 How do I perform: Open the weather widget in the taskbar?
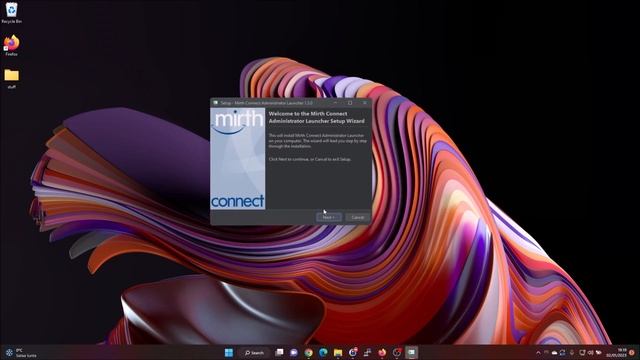tap(20, 353)
